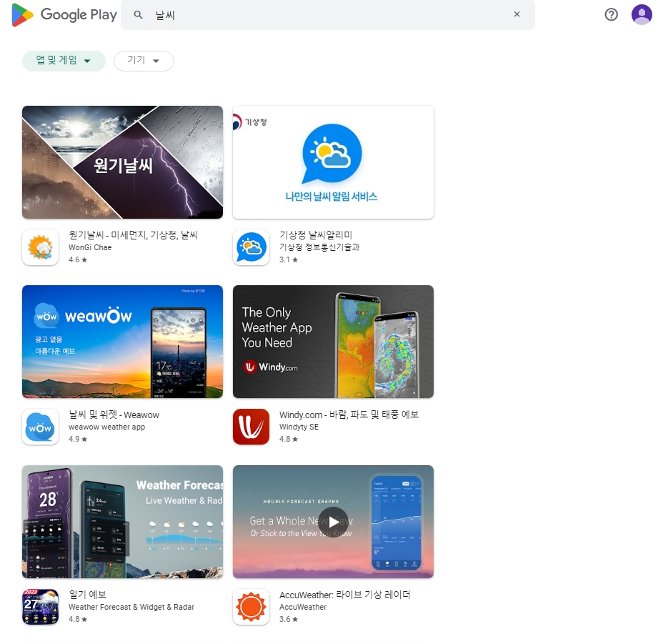Click the 일기 예보 app icon
Screen dimensions: 658x644
[40, 607]
